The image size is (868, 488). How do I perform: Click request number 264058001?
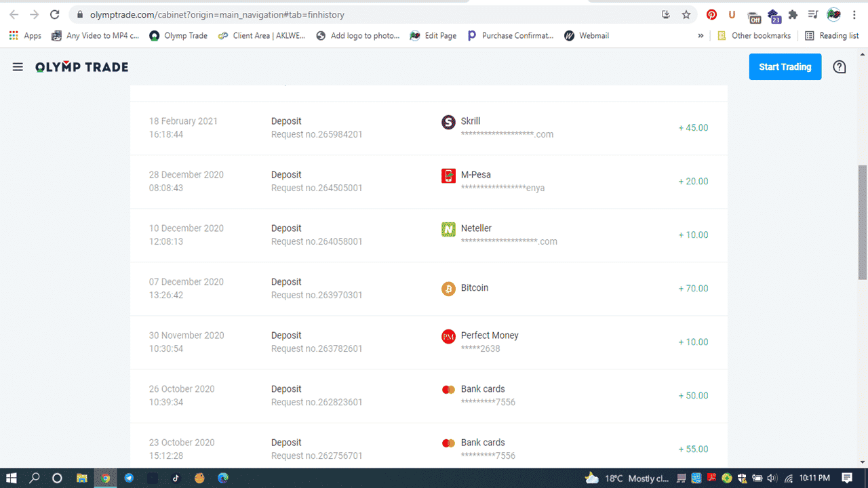pos(317,241)
